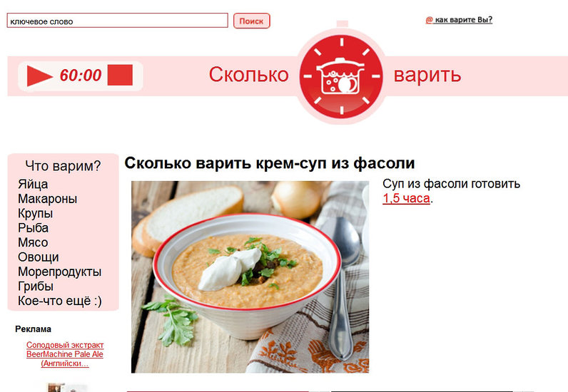
Task: Select Крупы in the sidebar menu
Action: [x=36, y=214]
